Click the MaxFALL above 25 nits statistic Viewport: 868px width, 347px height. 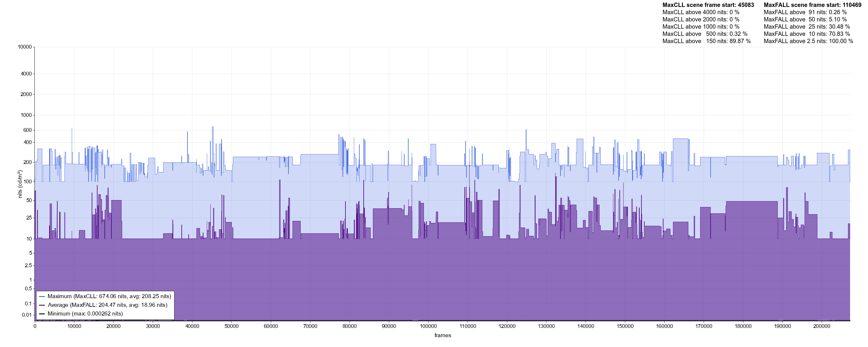[807, 27]
